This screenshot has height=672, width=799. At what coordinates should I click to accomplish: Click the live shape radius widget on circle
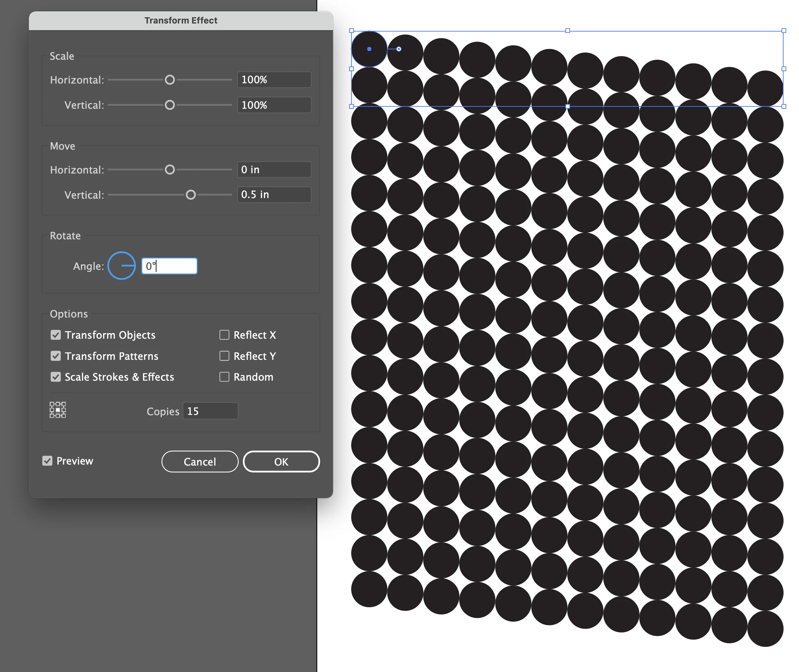[x=398, y=49]
